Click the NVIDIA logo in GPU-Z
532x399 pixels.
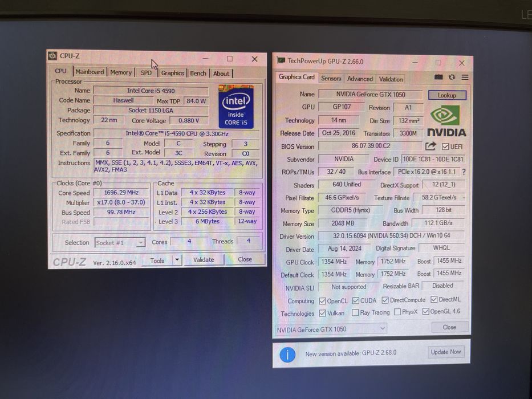pos(446,121)
